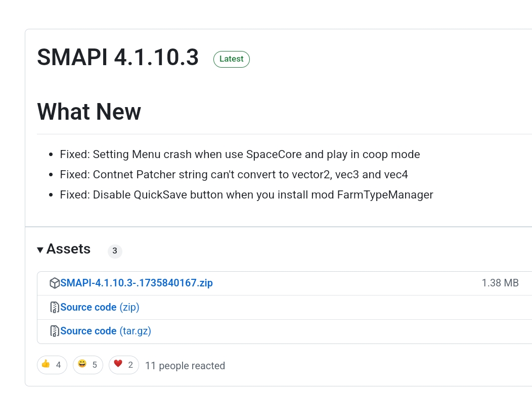Screen dimensions: 532x395
Task: Toggle the thumbs up reaction with 4
Action: coord(52,365)
